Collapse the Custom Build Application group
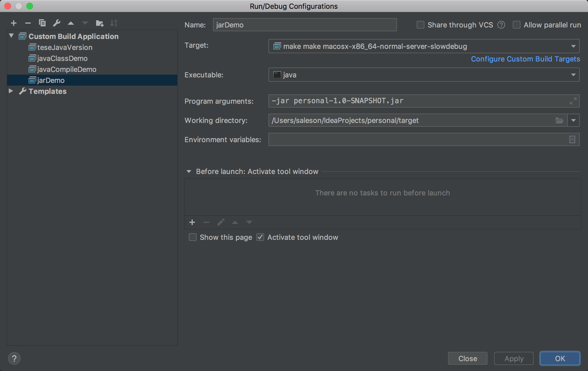The image size is (588, 371). click(11, 36)
